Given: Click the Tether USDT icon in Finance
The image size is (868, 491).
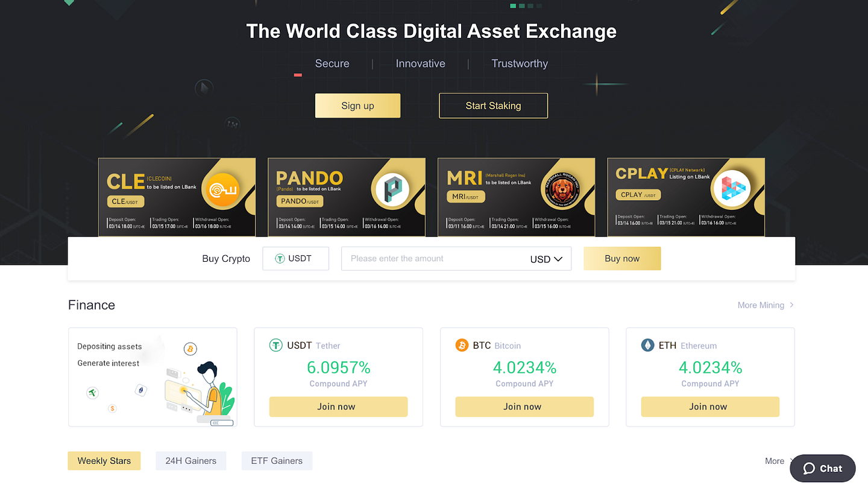Looking at the screenshot, I should (x=275, y=346).
